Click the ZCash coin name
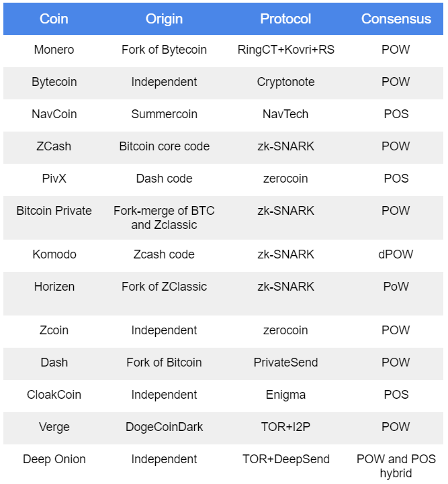448x484 pixels. pyautogui.click(x=54, y=146)
